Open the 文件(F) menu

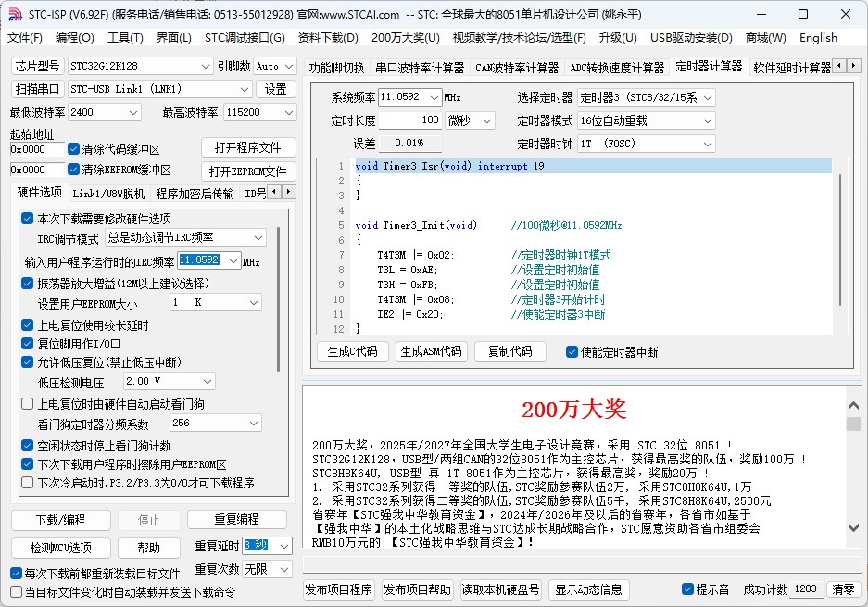click(x=25, y=38)
